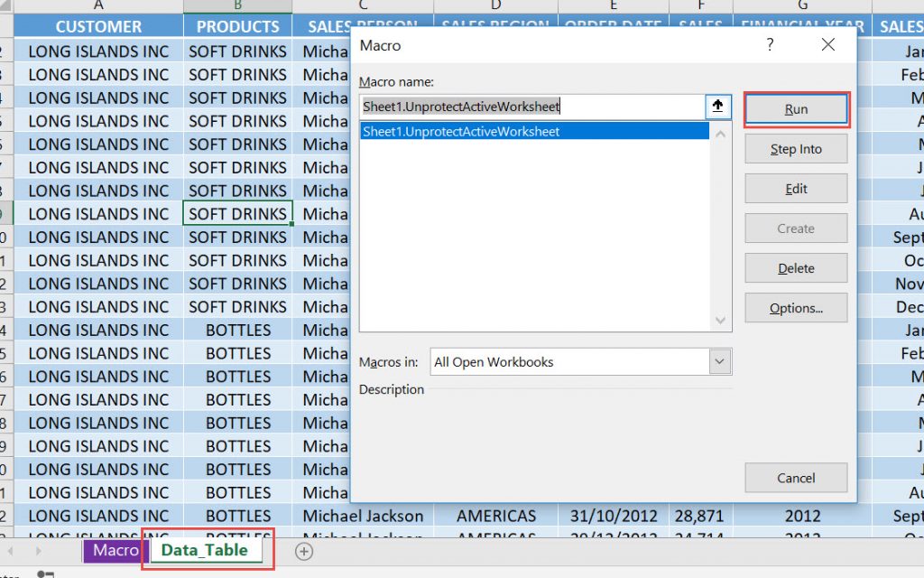Click the Run button to execute the macro

click(795, 108)
